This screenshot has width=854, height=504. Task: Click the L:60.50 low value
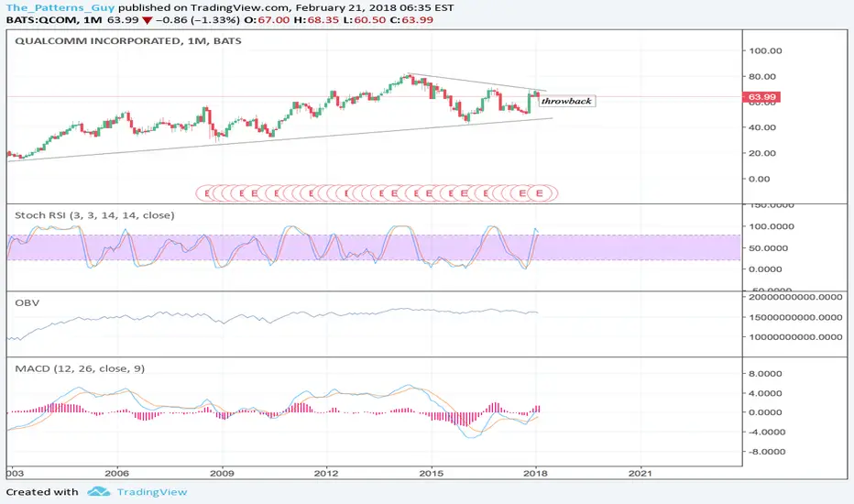click(365, 19)
